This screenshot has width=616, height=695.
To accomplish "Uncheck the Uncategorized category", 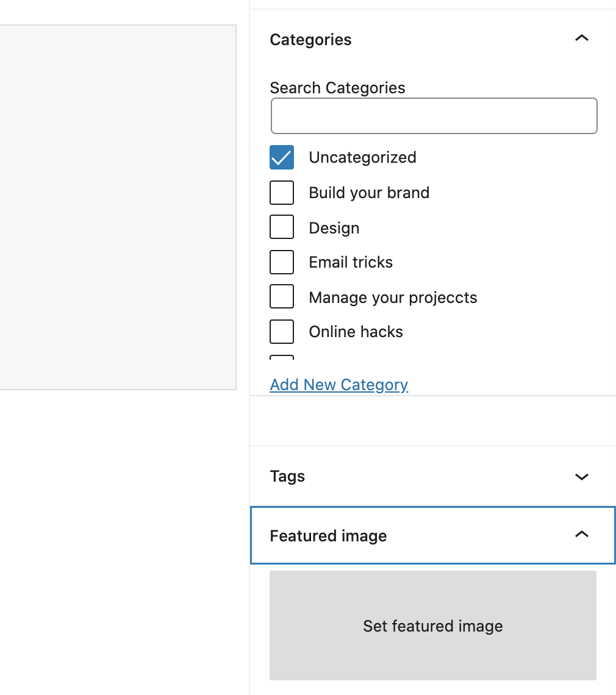I will tap(282, 157).
